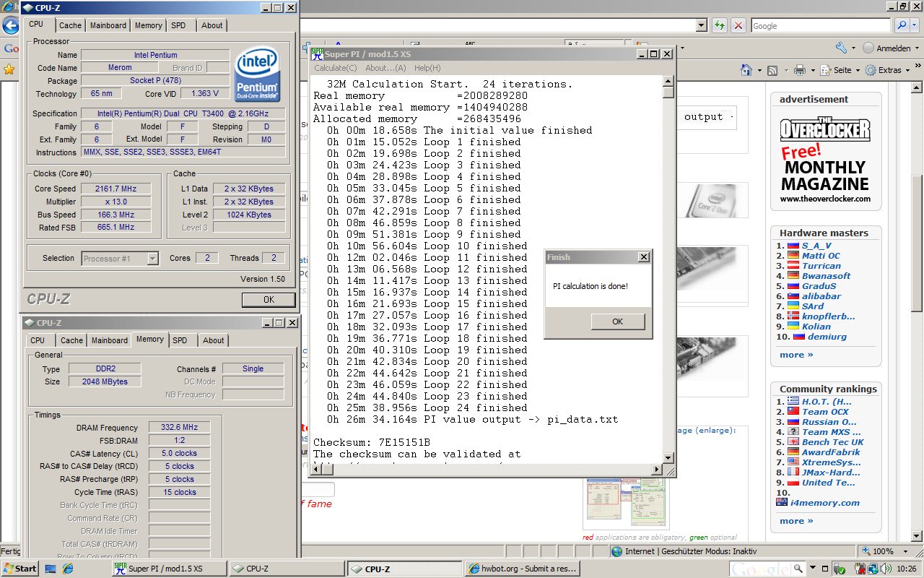This screenshot has height=578, width=924.
Task: Click the Super PI window title icon
Action: [x=317, y=53]
